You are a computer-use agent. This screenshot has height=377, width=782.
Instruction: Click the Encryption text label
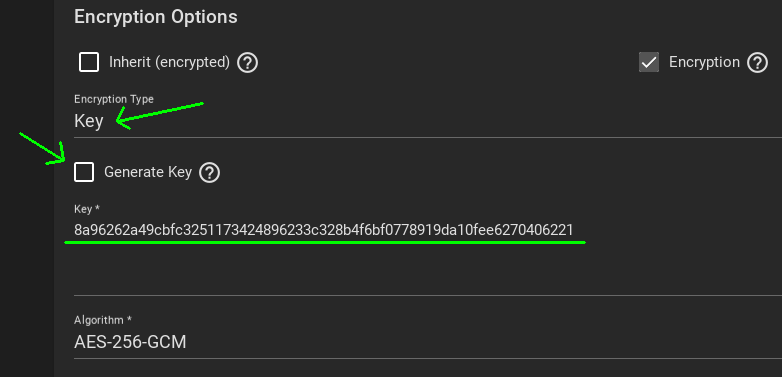coord(704,62)
